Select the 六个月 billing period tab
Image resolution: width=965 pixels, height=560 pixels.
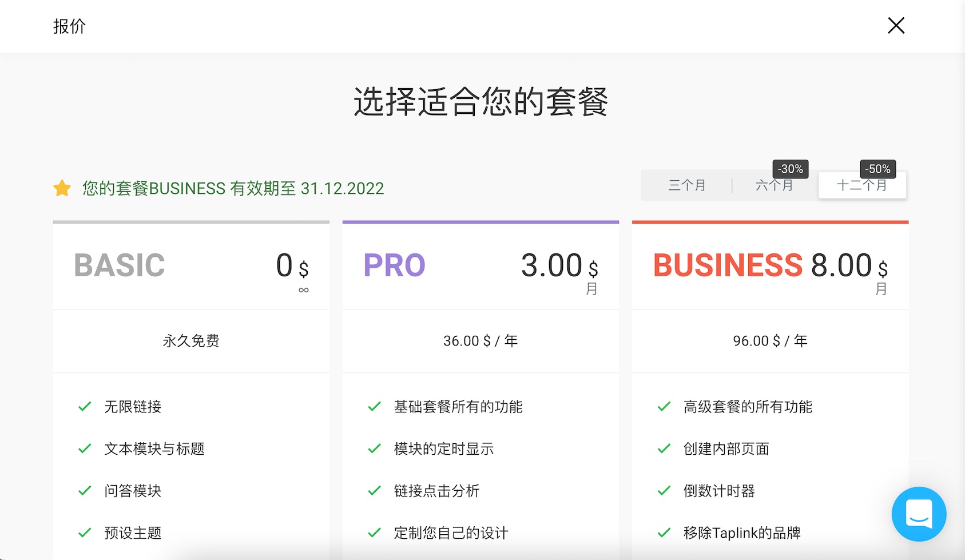coord(775,185)
